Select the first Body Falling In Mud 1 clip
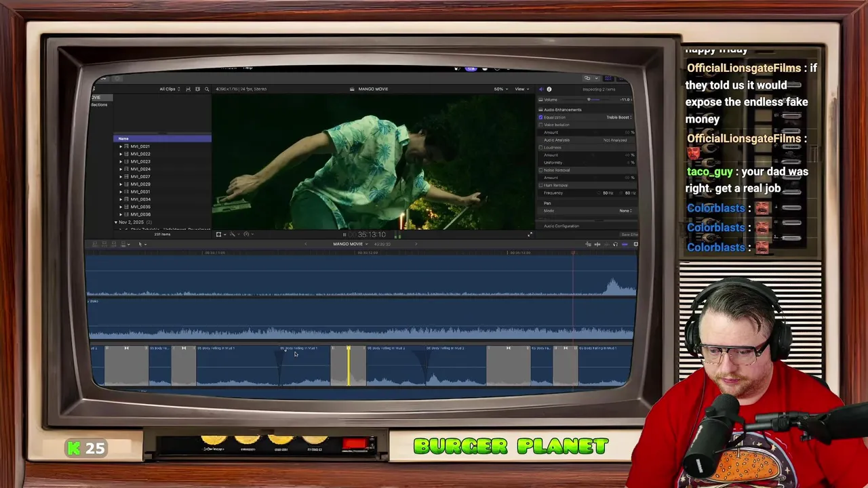Viewport: 868px width, 488px height. tap(237, 366)
